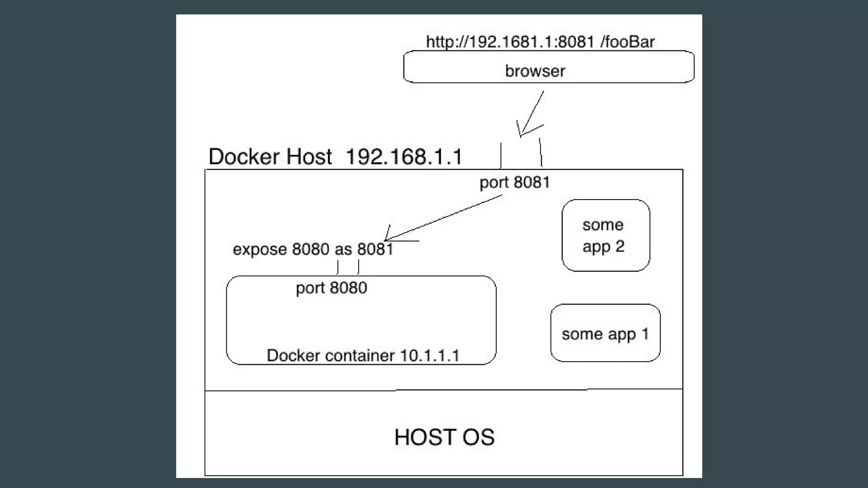Click the "Docker Host 192.168.1.1" heading
868x488 pixels.
335,157
